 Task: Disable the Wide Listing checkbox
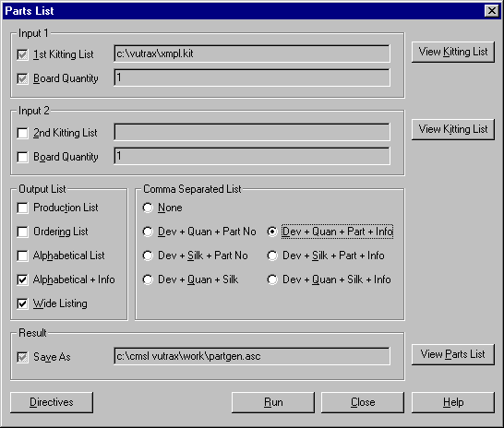point(22,303)
